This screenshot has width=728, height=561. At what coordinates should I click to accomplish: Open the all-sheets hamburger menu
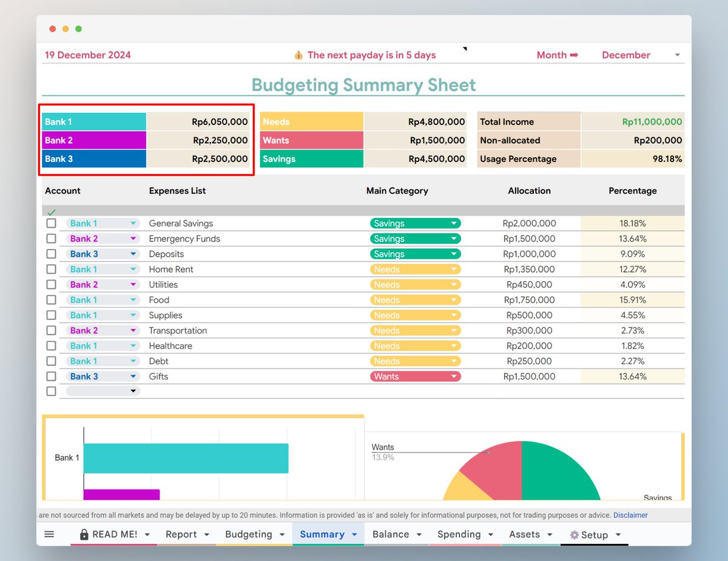[x=49, y=534]
